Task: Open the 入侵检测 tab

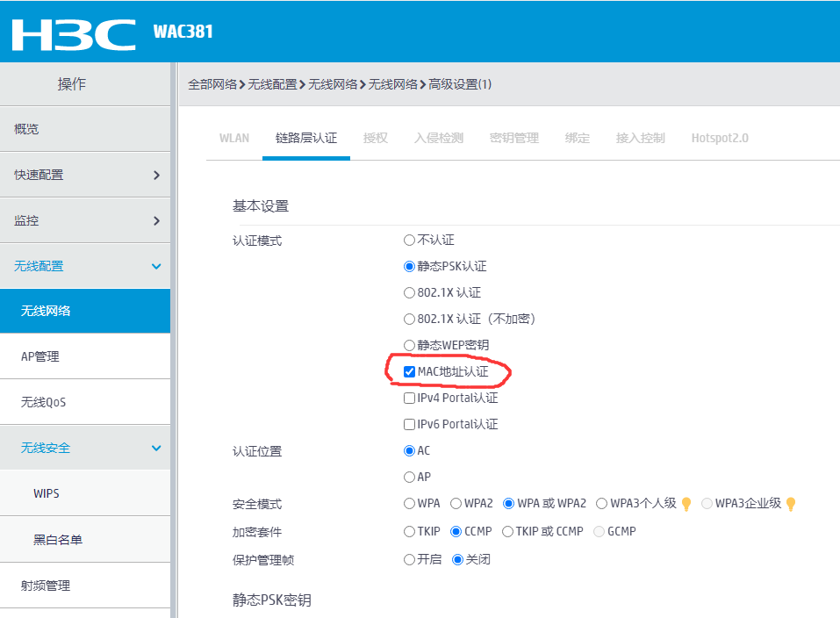Action: pos(439,139)
